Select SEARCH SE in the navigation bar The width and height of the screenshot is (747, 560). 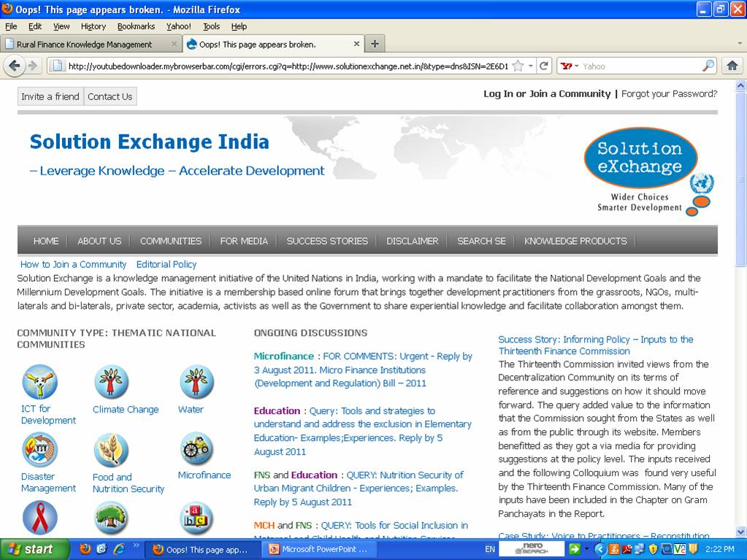tap(481, 241)
